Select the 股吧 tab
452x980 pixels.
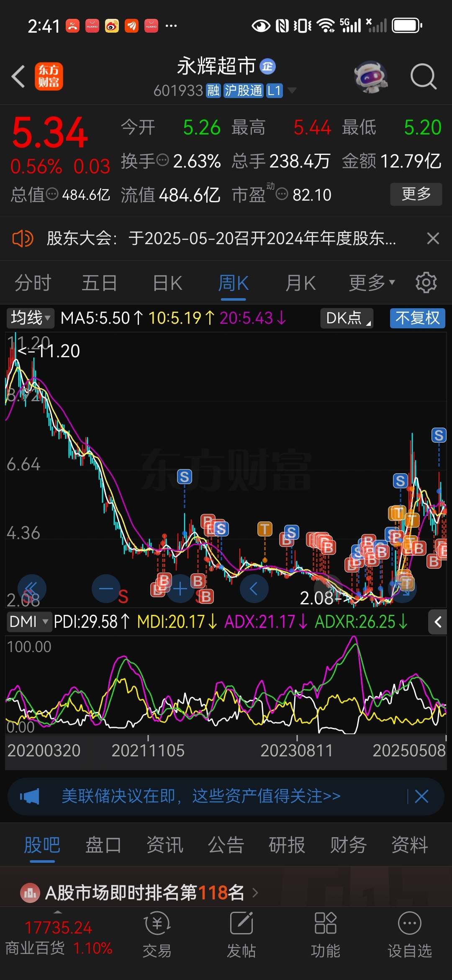point(42,845)
